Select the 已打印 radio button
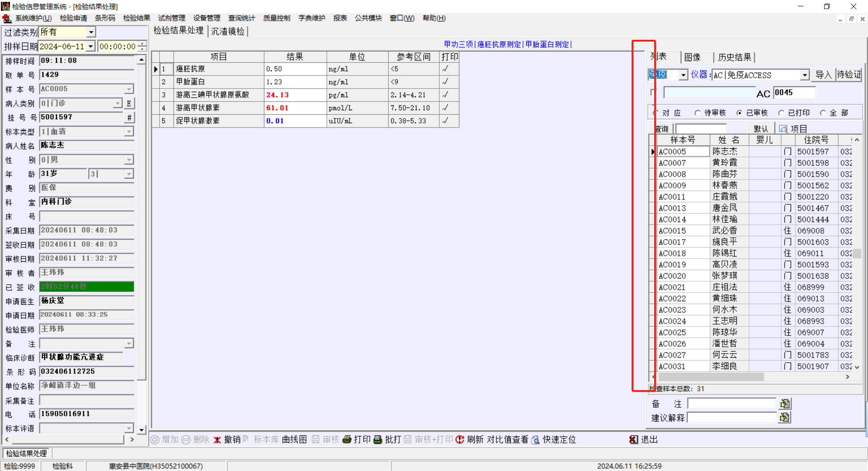Viewport: 868px width, 471px height. 781,113
